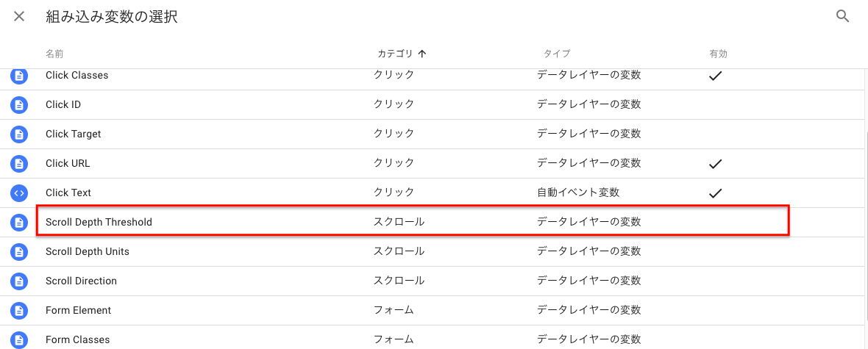
Task: Sort by the タイプ column header
Action: 557,54
